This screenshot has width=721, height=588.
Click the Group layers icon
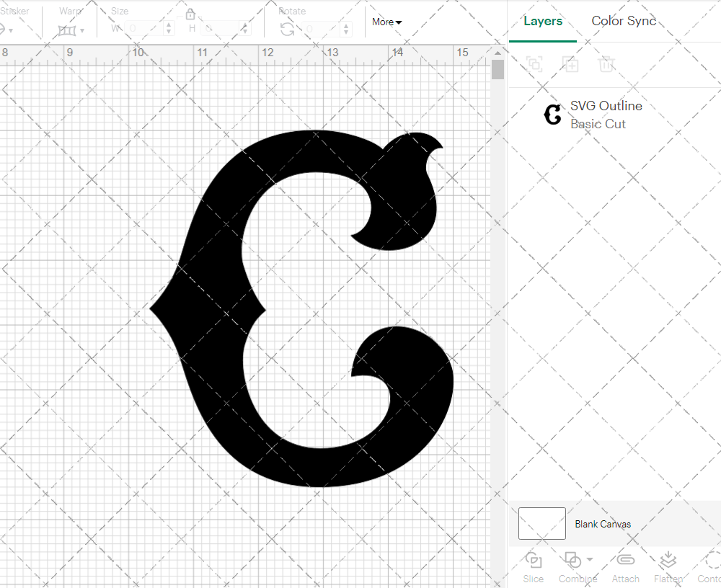click(534, 64)
